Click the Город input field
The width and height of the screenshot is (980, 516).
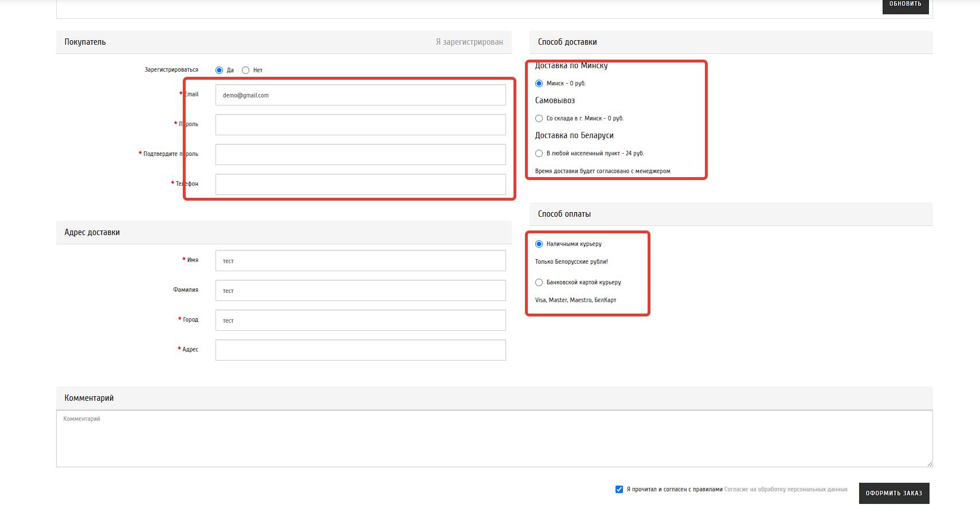coord(360,320)
